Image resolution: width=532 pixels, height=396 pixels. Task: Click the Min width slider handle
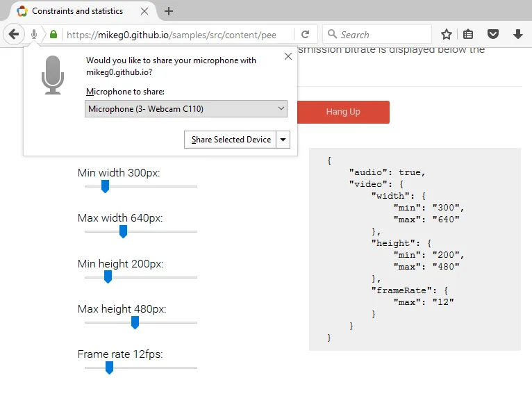click(x=106, y=186)
